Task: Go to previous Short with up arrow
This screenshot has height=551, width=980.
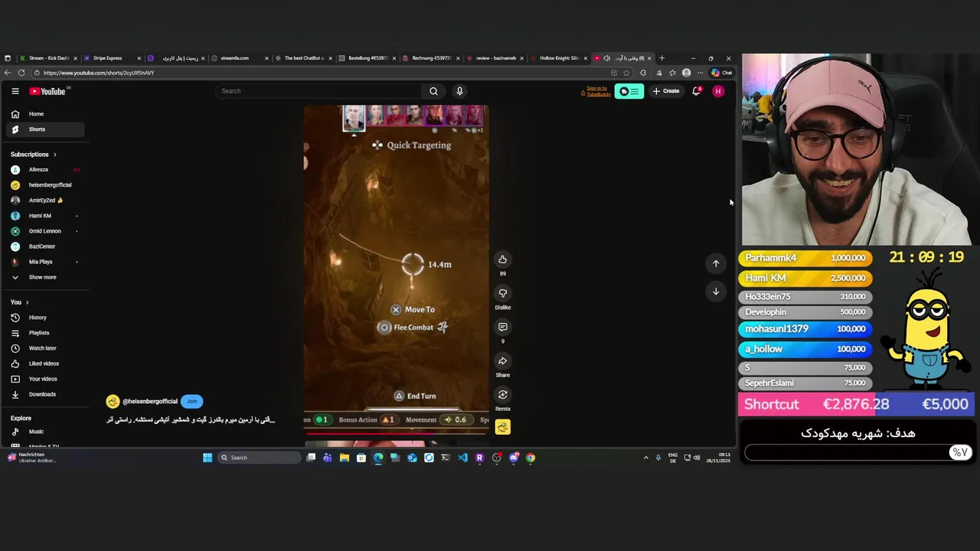Action: (x=716, y=263)
